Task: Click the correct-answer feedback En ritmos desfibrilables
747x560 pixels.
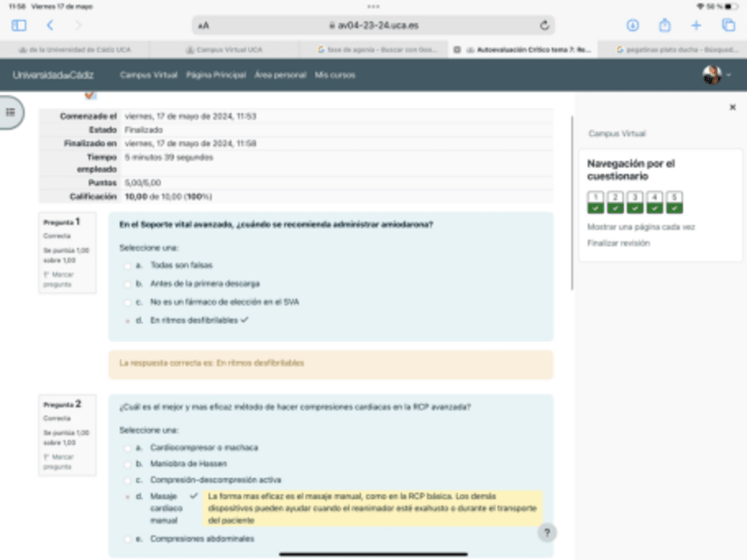Action: pos(211,364)
